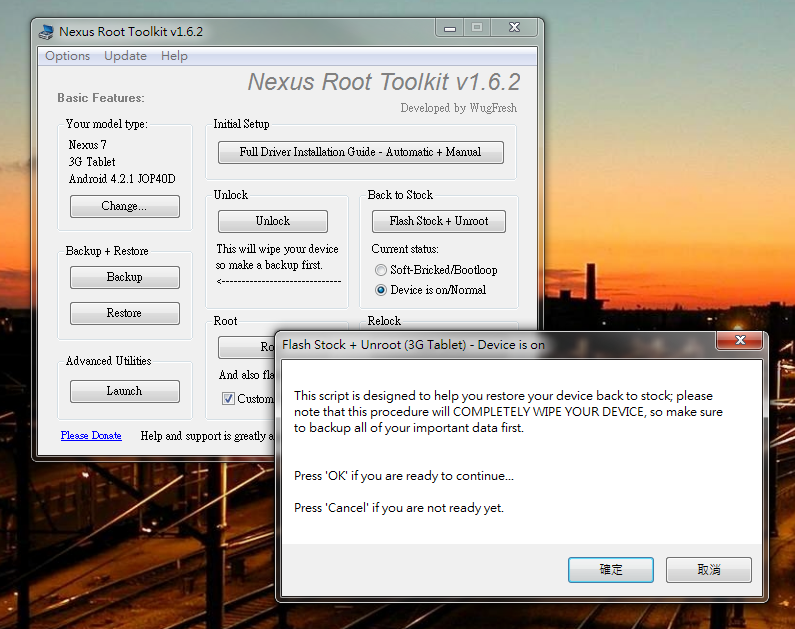Click the 'Press 'Cancel' if you are not ready' text
Screen dimensions: 795x629
[x=399, y=508]
